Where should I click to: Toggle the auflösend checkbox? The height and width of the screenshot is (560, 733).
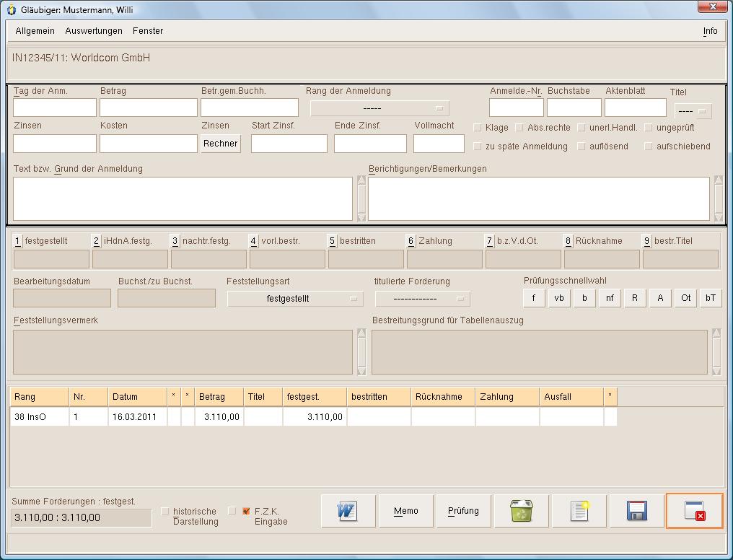tap(581, 146)
